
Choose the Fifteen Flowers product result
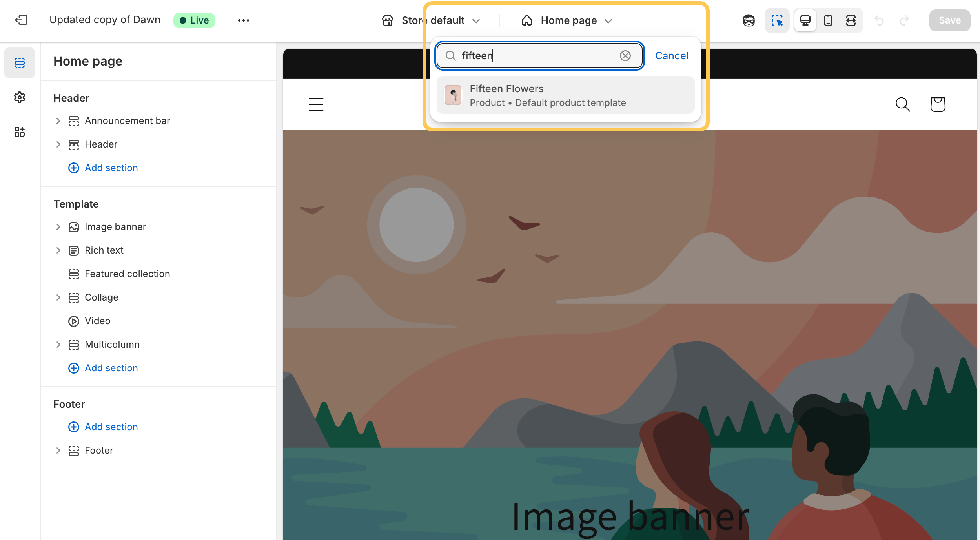click(565, 95)
